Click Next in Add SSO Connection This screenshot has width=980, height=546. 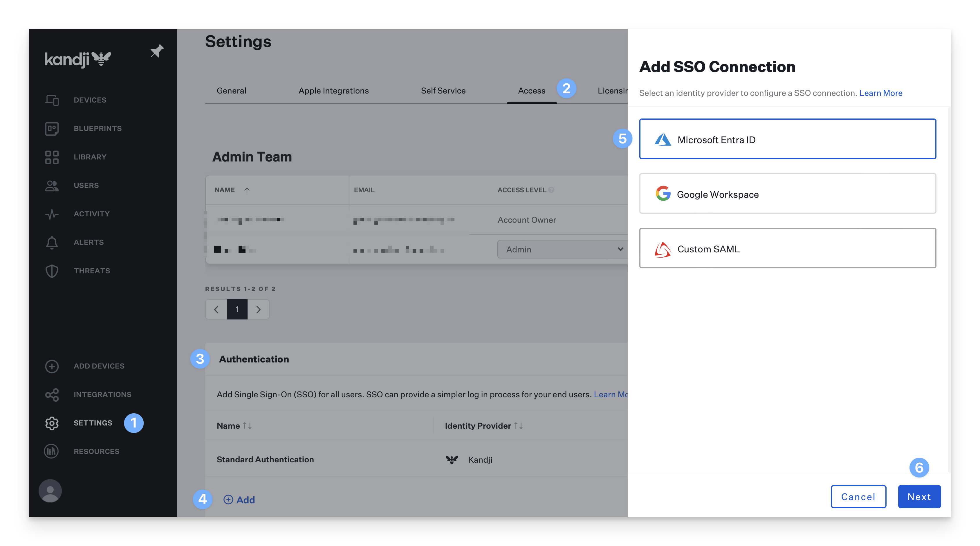pos(919,497)
